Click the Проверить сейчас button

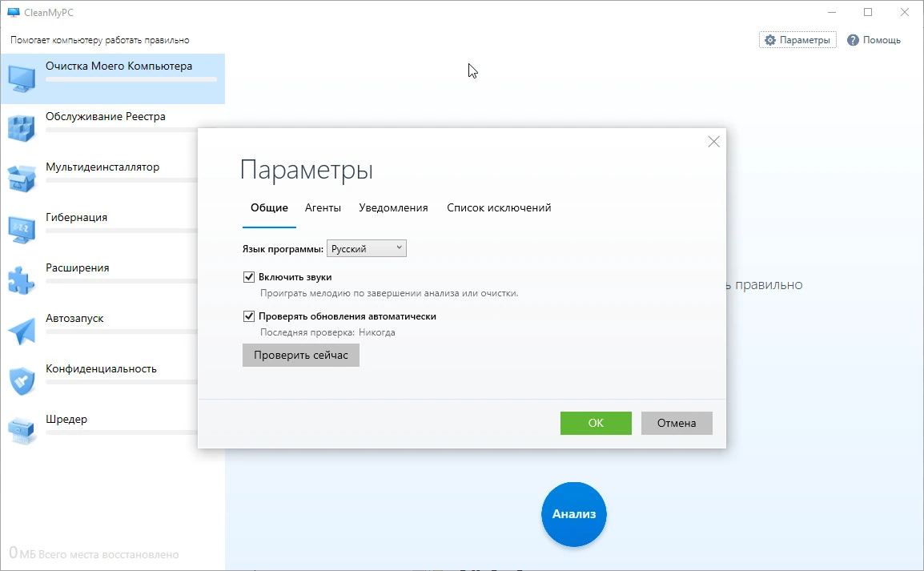pos(301,356)
